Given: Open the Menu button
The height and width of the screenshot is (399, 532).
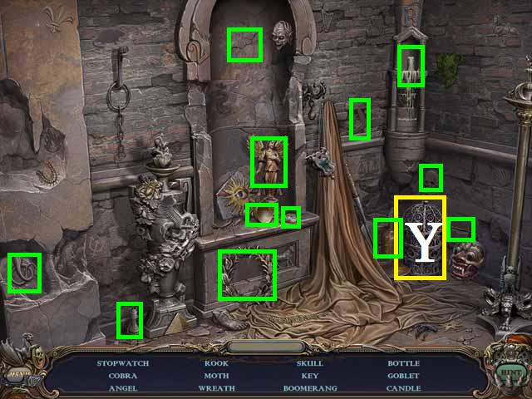Looking at the screenshot, I should [x=17, y=374].
